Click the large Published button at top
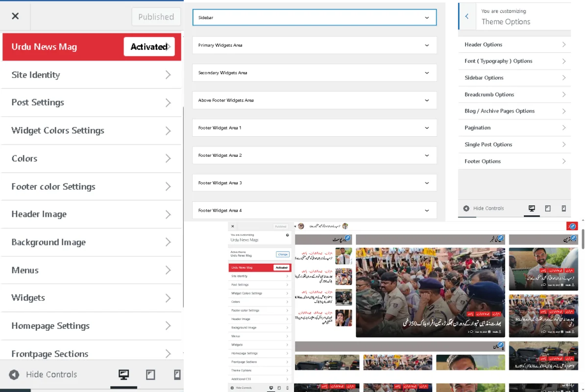 pyautogui.click(x=156, y=17)
